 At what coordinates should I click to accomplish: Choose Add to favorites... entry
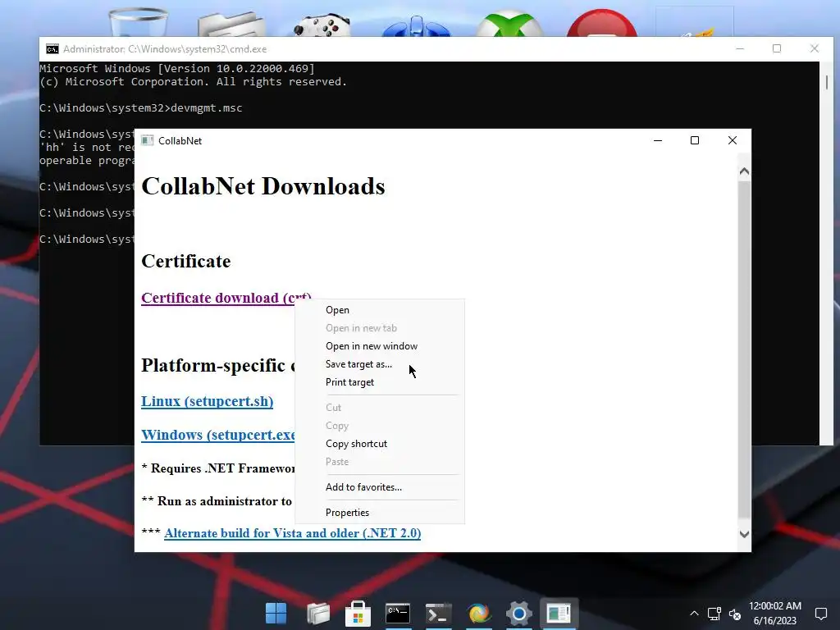pos(363,487)
